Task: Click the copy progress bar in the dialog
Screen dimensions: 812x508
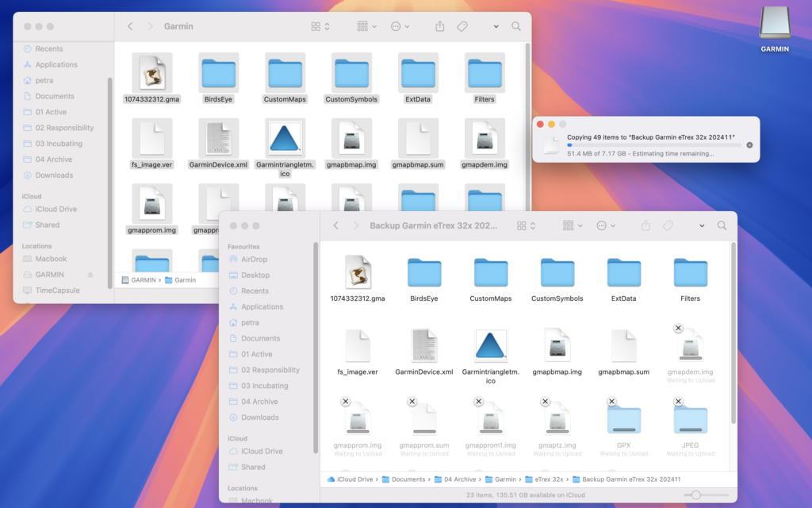Action: [x=654, y=145]
